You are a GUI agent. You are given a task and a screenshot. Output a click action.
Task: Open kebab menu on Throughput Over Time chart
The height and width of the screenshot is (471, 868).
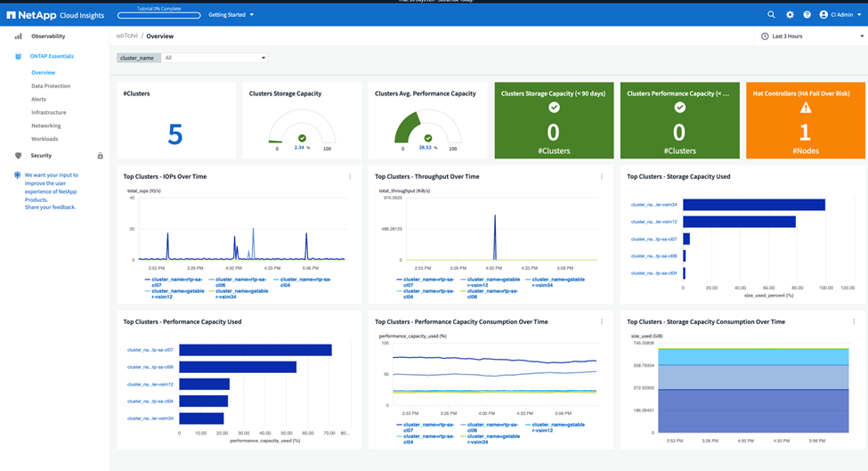pyautogui.click(x=602, y=176)
